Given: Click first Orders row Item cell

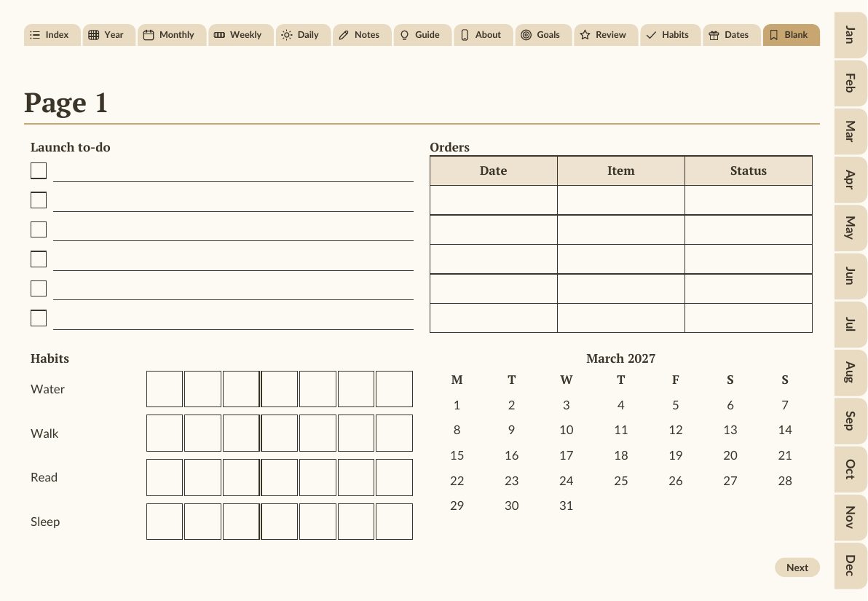Looking at the screenshot, I should click(x=621, y=200).
